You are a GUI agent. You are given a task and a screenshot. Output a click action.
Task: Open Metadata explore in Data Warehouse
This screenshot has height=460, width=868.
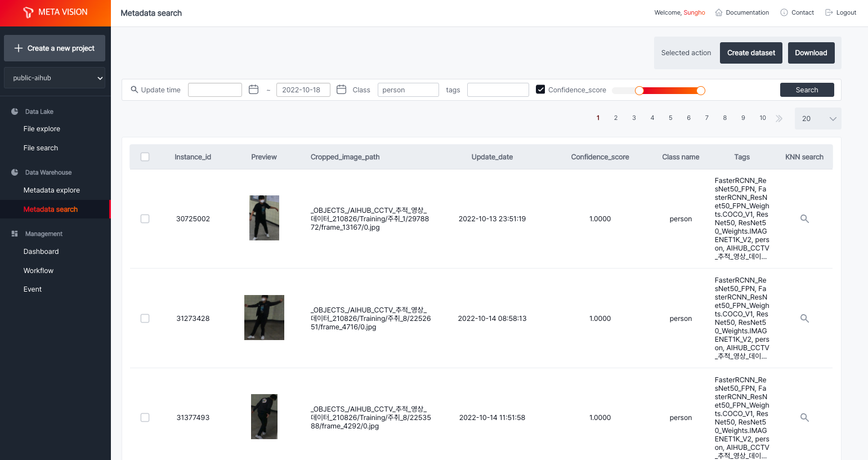pyautogui.click(x=52, y=190)
